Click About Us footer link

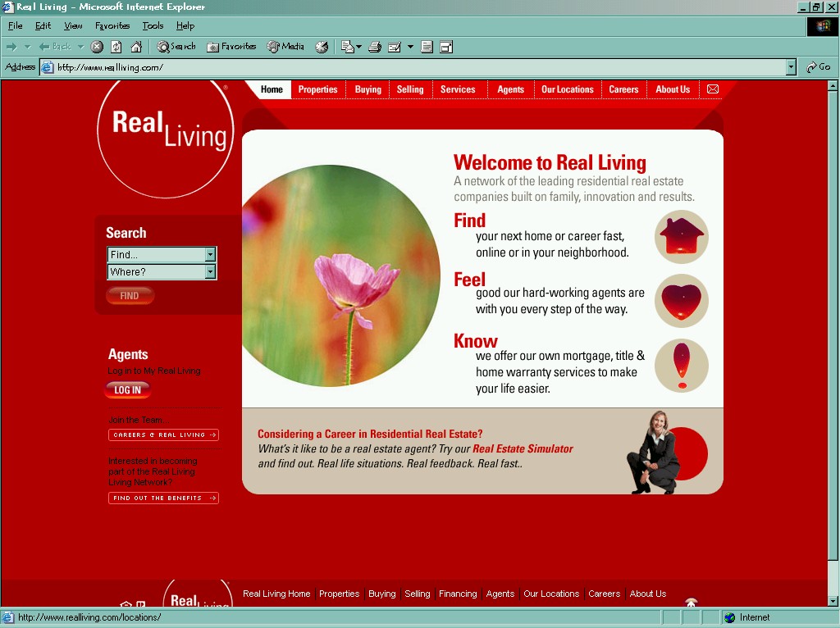pos(648,594)
